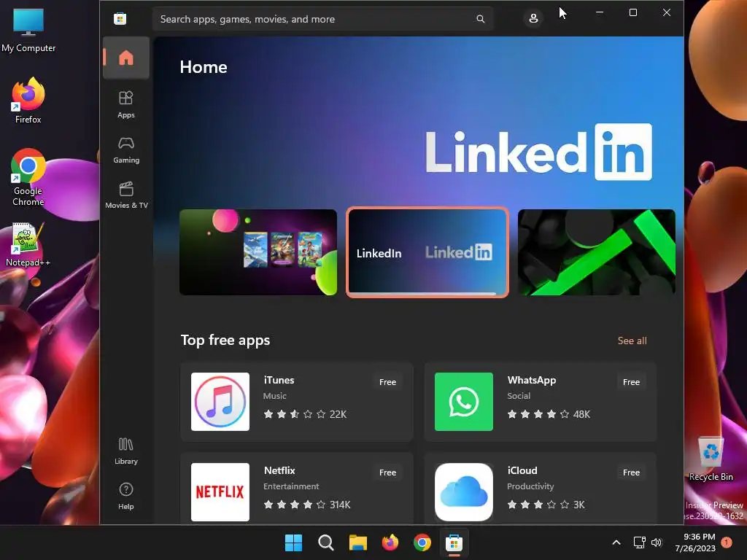This screenshot has width=747, height=560.
Task: Click the Microsoft Store logo in title bar
Action: pyautogui.click(x=120, y=19)
